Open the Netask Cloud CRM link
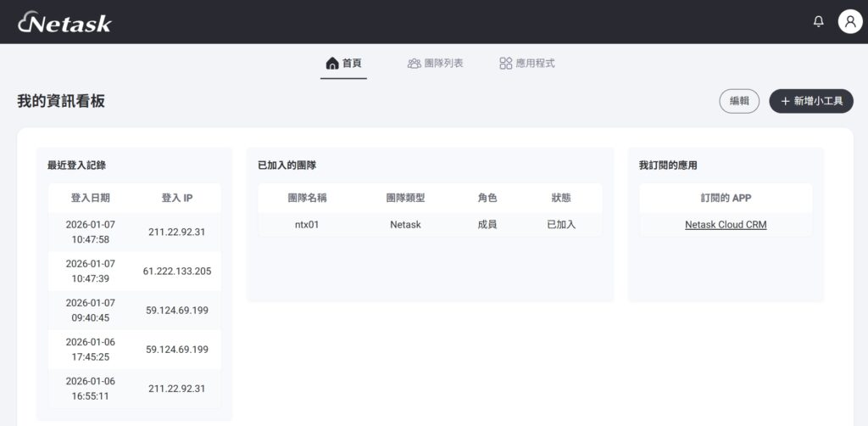Viewport: 868px width, 426px height. click(x=726, y=225)
